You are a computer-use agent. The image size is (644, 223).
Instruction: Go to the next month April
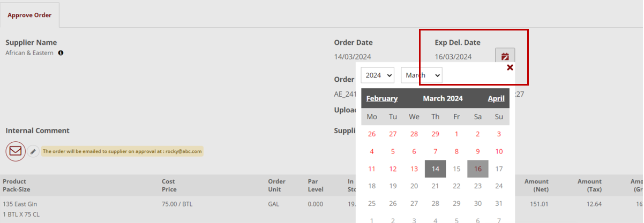[x=496, y=98]
